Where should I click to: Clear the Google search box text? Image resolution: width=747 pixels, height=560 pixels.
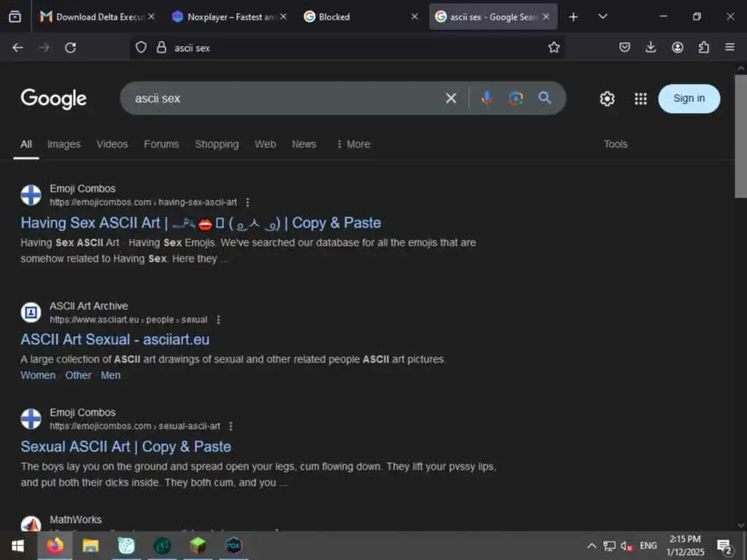point(451,98)
